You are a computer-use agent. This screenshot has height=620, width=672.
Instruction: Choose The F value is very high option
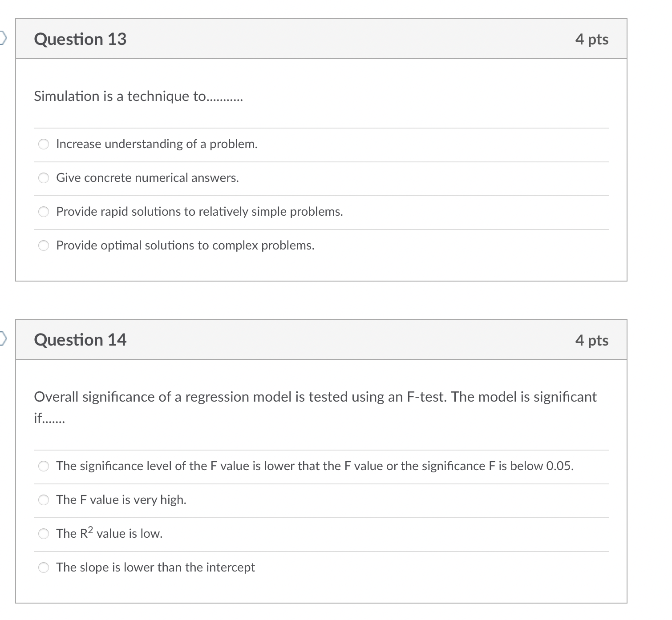(44, 500)
